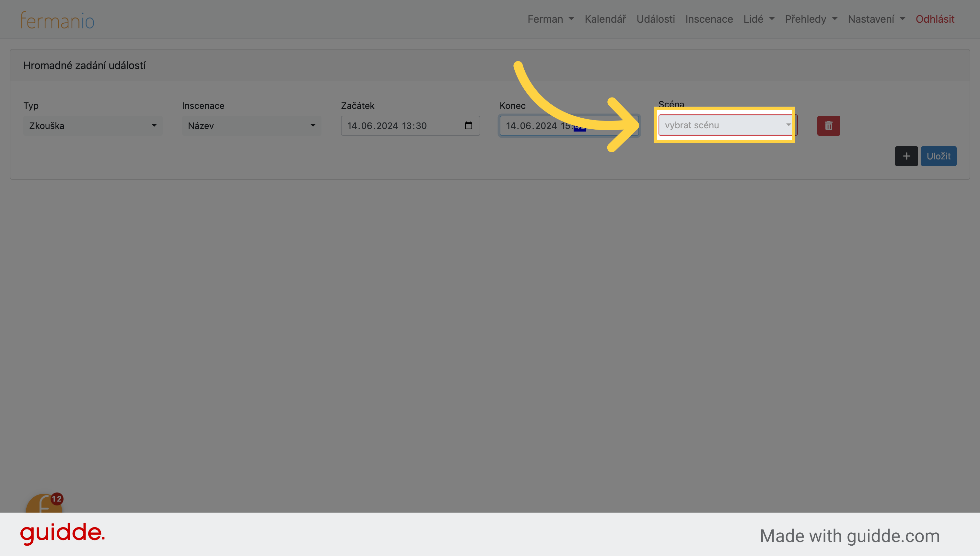Open the vybrat scénu dropdown

coord(728,125)
